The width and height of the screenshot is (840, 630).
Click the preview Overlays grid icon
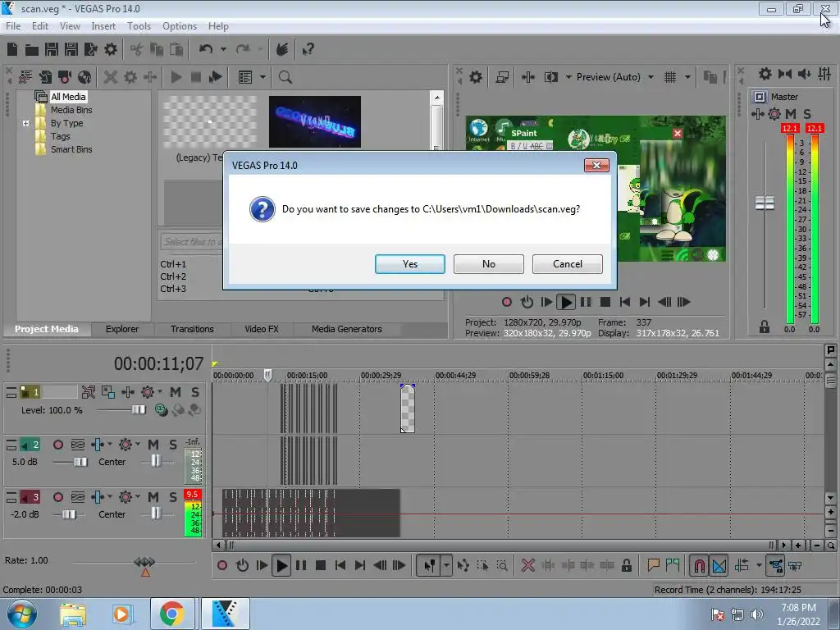pyautogui.click(x=669, y=77)
